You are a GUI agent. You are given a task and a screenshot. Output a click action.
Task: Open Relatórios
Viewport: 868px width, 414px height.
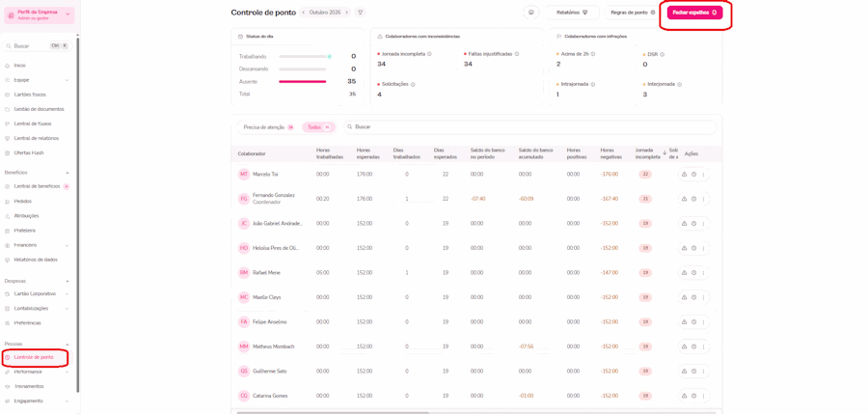pos(572,13)
